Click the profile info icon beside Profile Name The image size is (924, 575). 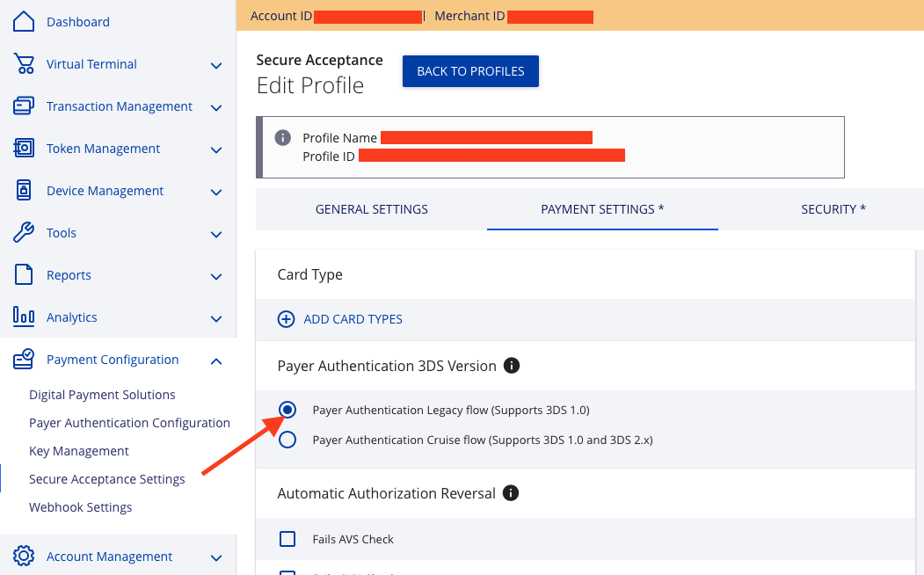pyautogui.click(x=283, y=138)
